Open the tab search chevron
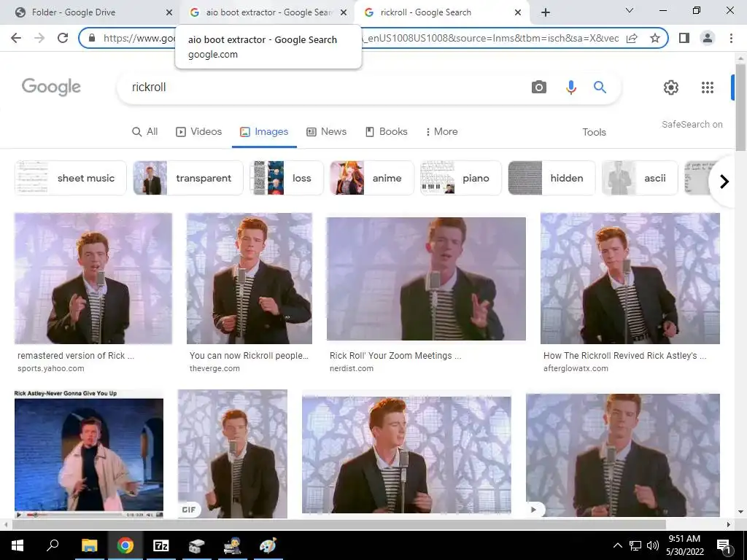 [x=630, y=10]
